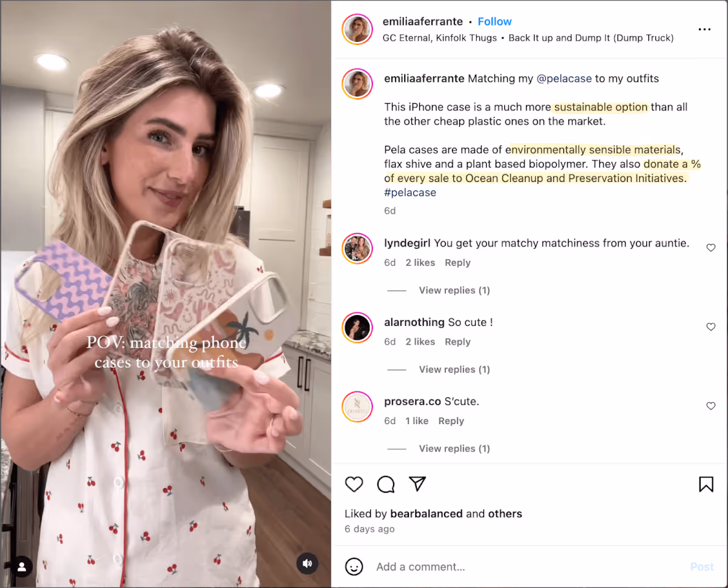Image resolution: width=728 pixels, height=588 pixels.
Task: Expand replies under prosera.co's comment
Action: click(x=454, y=448)
